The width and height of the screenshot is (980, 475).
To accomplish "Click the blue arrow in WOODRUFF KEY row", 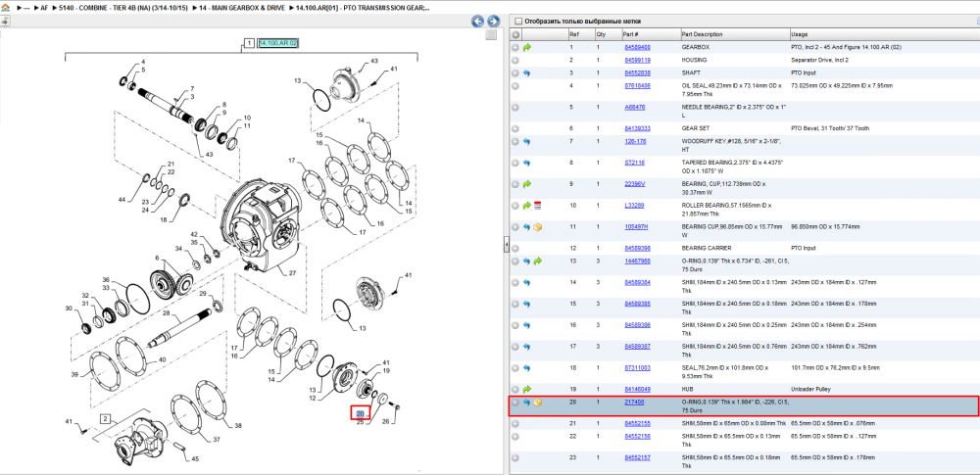I will (x=527, y=141).
